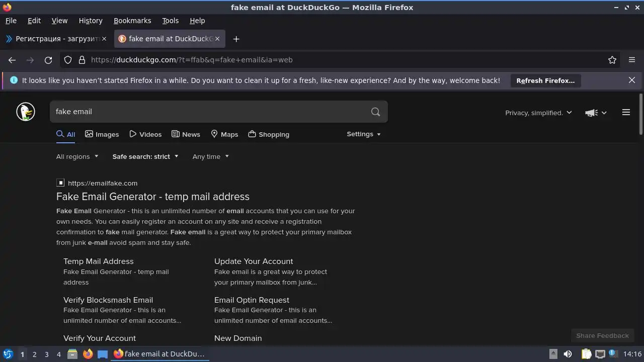This screenshot has width=644, height=362.
Task: Open the start menu launcher icon
Action: click(8, 354)
